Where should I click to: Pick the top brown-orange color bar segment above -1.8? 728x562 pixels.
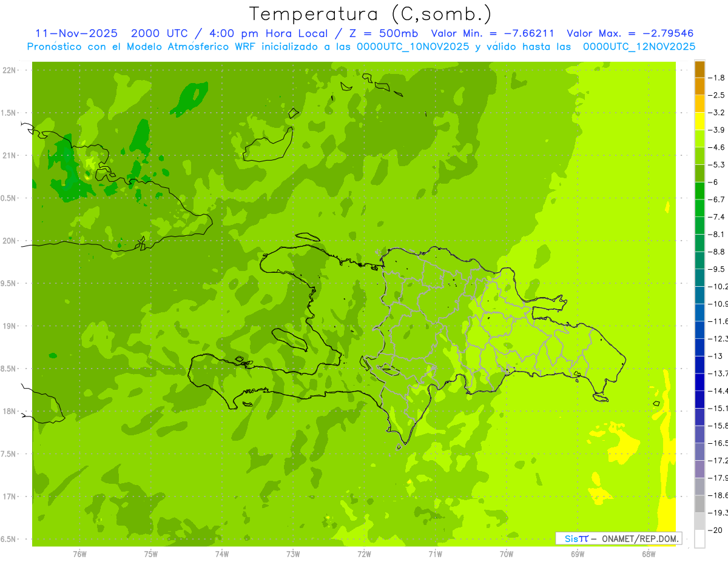click(699, 69)
